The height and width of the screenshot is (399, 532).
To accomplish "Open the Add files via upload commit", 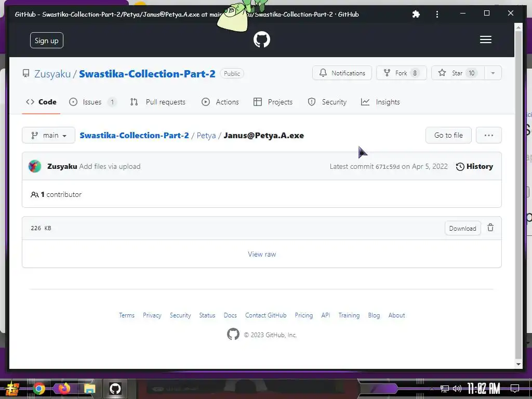I will [x=110, y=166].
